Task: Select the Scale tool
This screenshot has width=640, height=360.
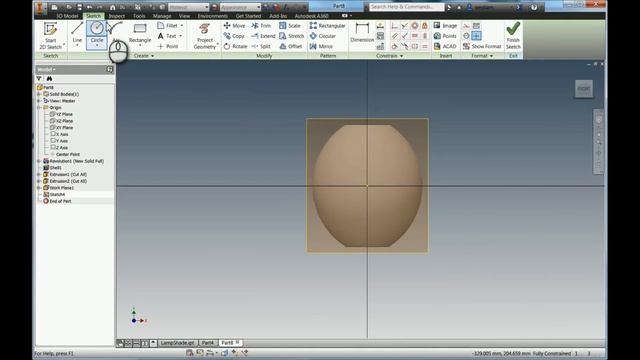Action: (290, 25)
